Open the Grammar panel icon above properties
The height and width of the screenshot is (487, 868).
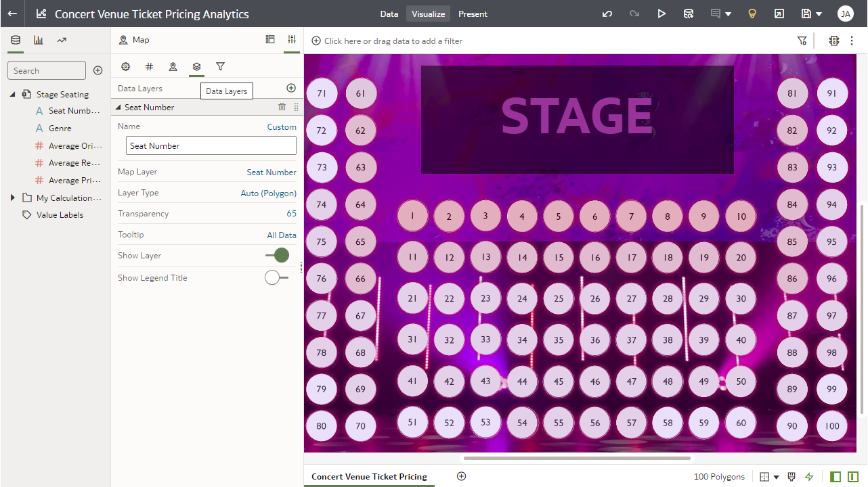270,39
